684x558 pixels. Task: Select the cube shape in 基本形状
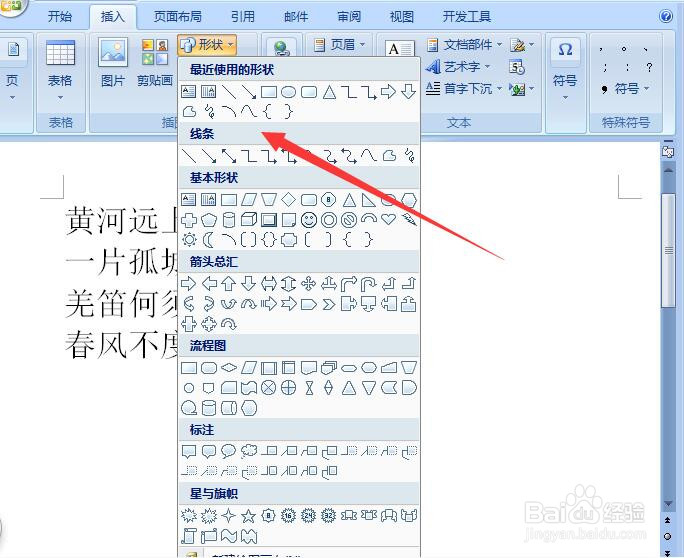(x=249, y=219)
